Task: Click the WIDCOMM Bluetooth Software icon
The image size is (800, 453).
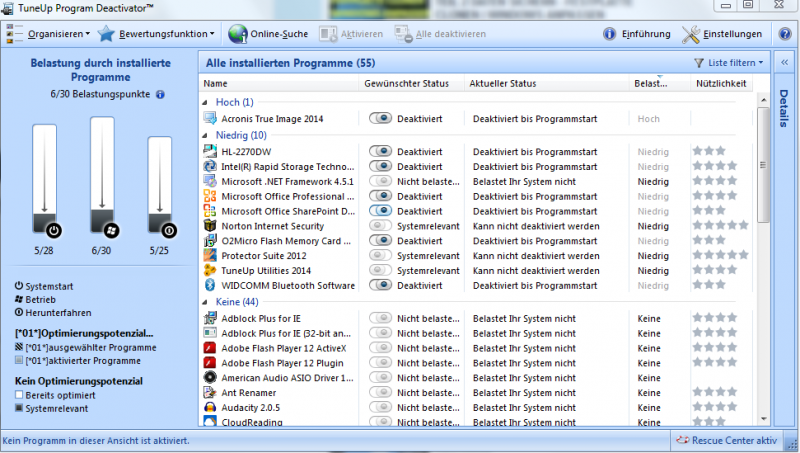Action: pyautogui.click(x=210, y=285)
